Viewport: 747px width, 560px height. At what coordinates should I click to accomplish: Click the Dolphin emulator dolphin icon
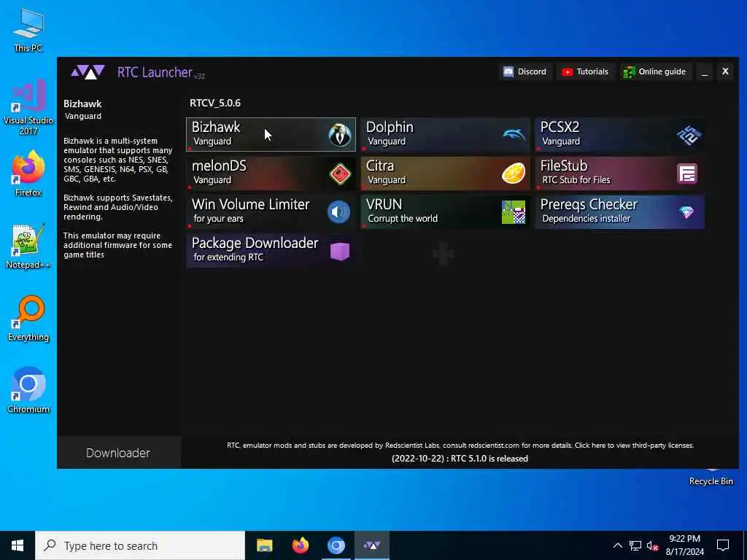tap(514, 134)
